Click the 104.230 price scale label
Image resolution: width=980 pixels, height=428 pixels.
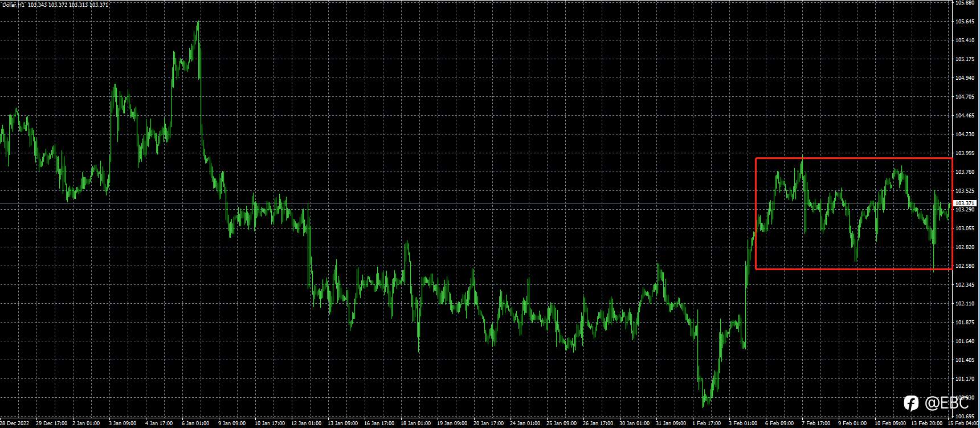pos(965,134)
